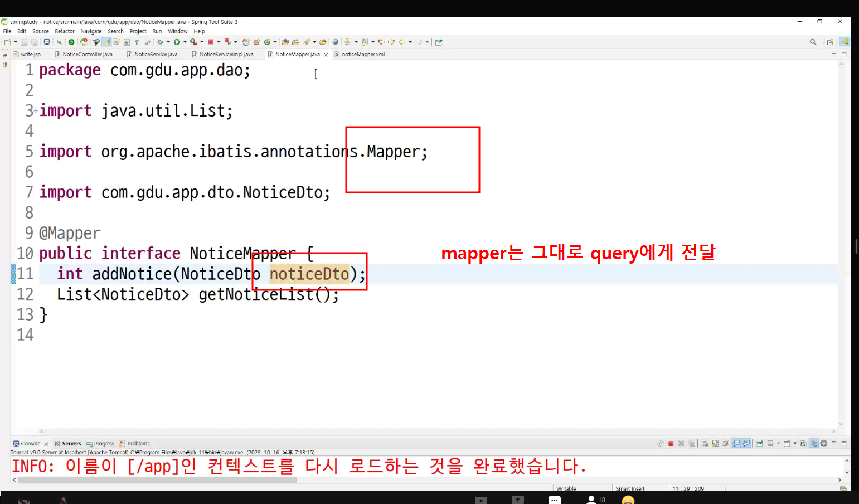Open the Help menu
This screenshot has width=859, height=504.
(200, 31)
